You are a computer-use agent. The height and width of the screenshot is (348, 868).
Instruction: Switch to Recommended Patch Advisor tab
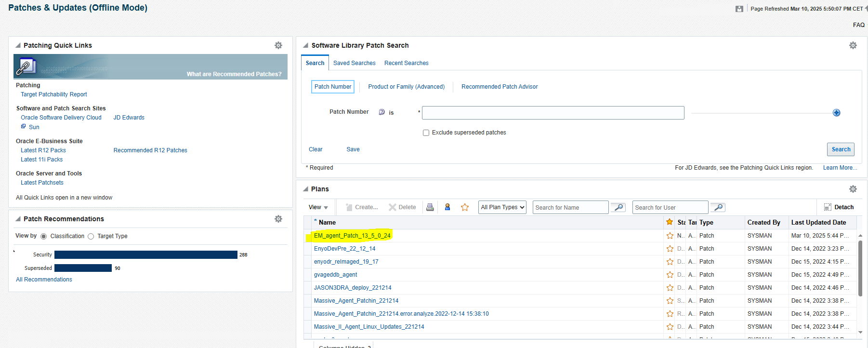pyautogui.click(x=500, y=87)
